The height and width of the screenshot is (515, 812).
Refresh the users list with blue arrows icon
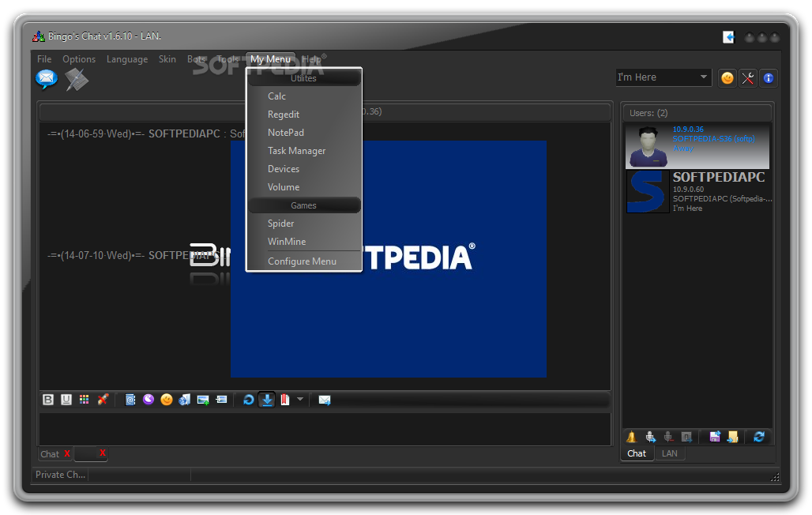point(759,437)
